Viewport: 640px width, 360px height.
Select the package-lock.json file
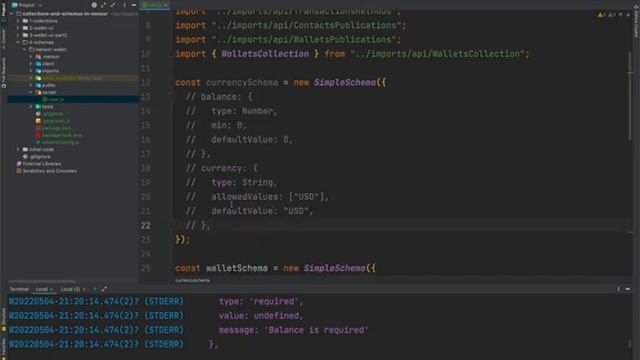pos(62,135)
